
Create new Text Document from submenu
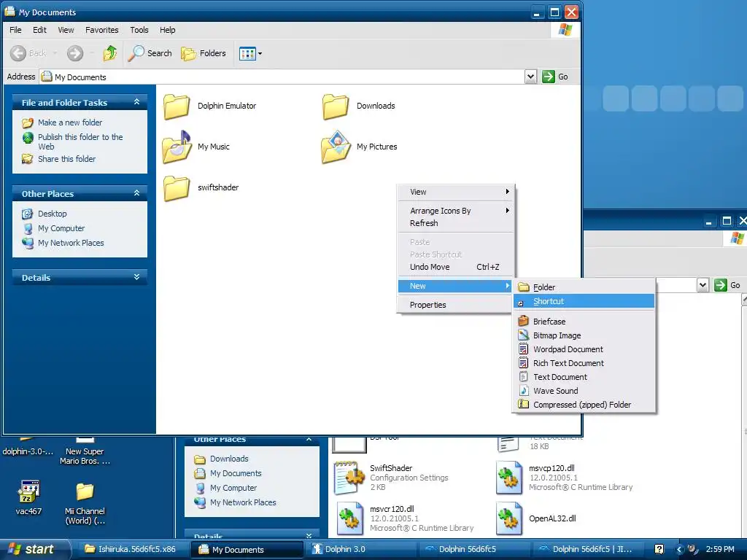click(584, 377)
